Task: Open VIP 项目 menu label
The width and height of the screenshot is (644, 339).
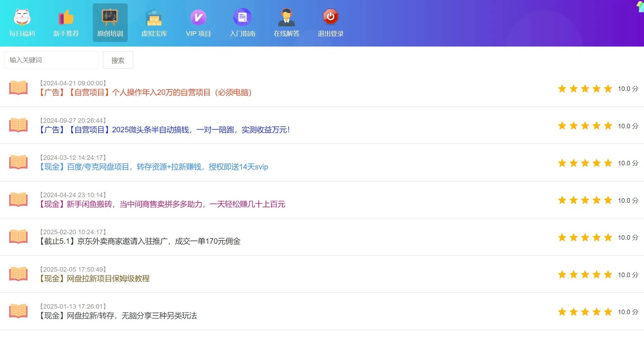Action: 198,34
